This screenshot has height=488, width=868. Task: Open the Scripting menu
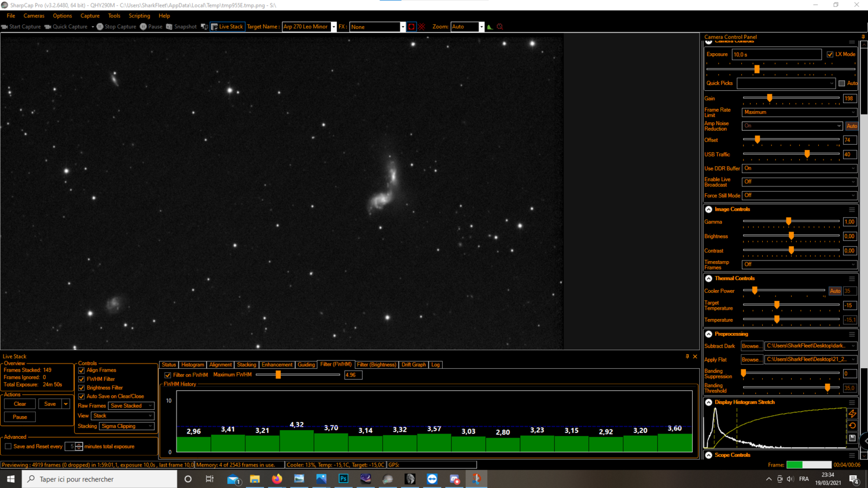point(139,16)
